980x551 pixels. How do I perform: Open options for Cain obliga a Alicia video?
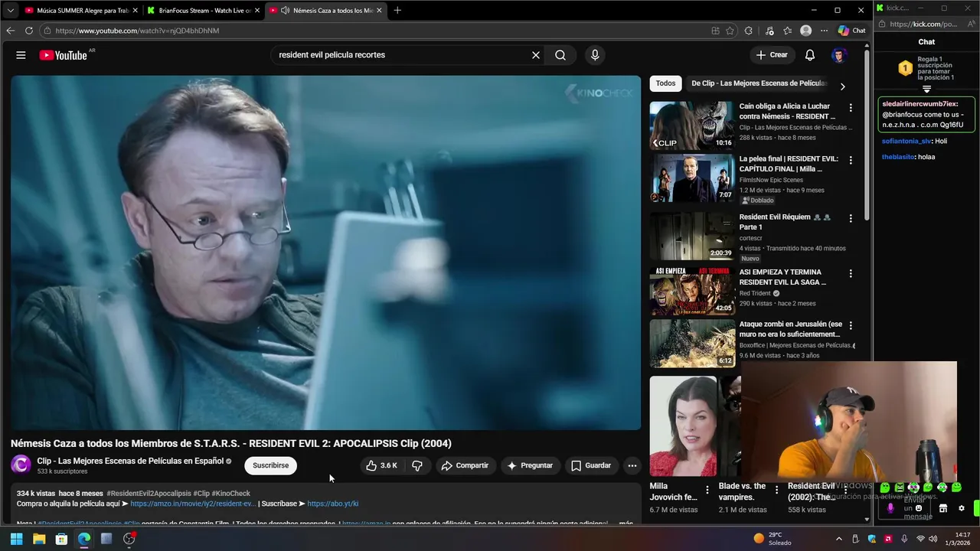tap(851, 108)
